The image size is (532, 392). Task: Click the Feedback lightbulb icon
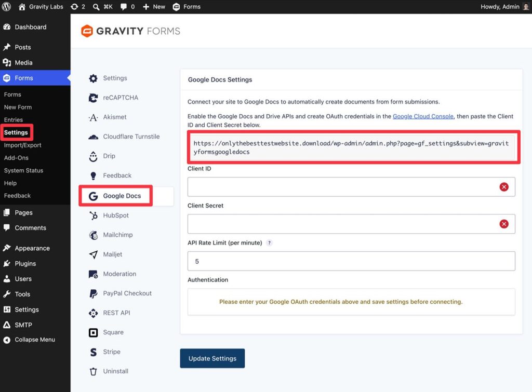tap(93, 175)
